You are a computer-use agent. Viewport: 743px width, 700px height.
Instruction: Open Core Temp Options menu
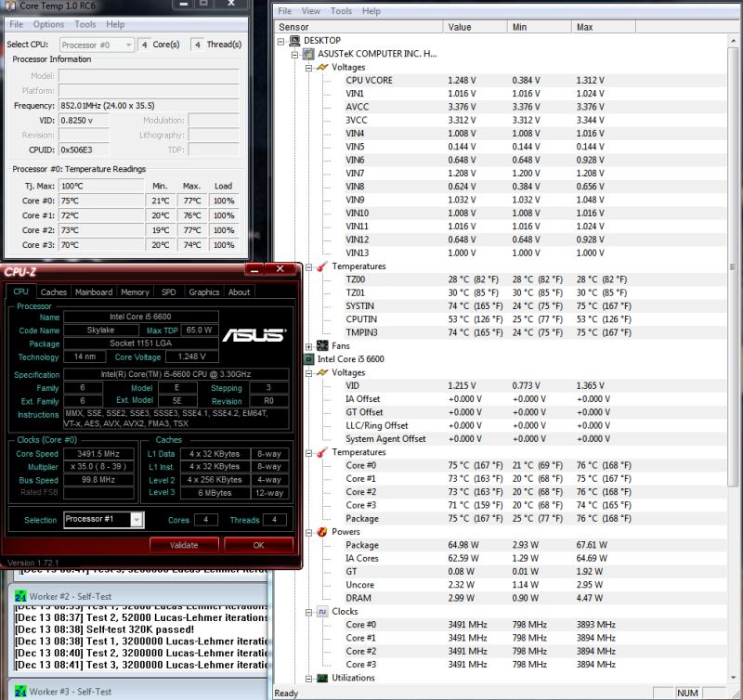(48, 24)
